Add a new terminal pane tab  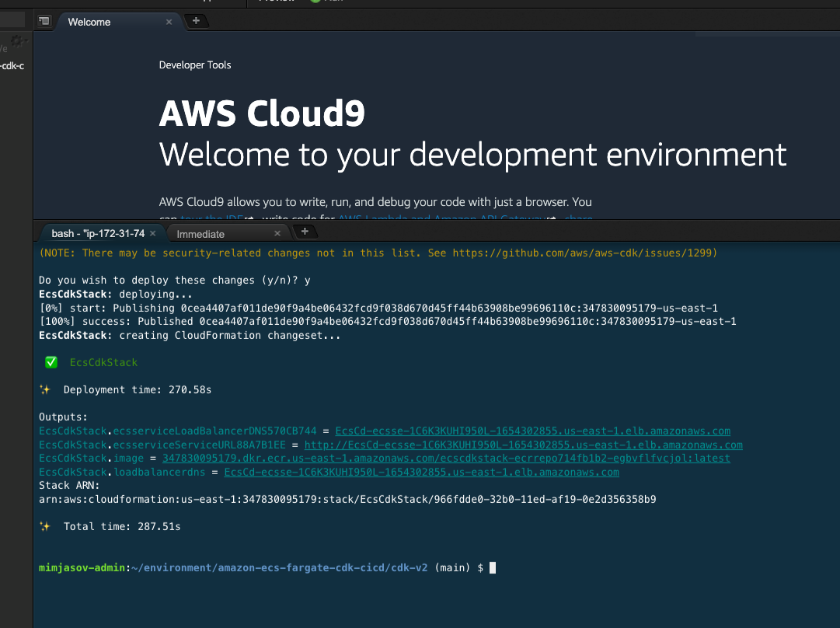(305, 232)
